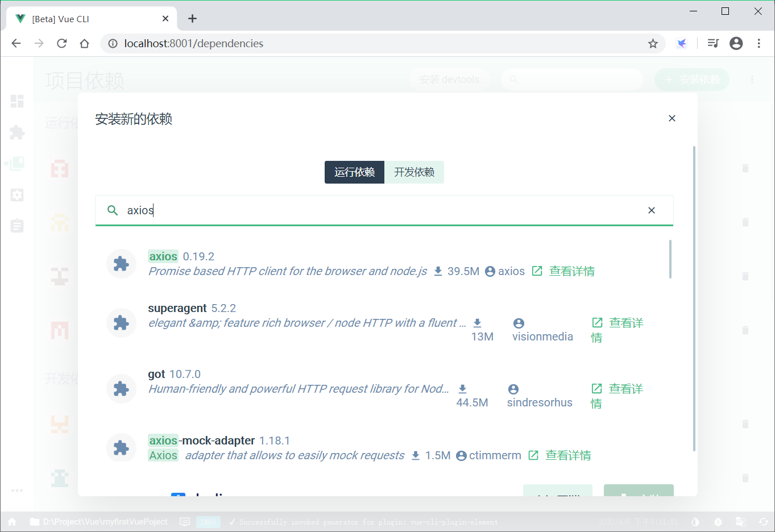Open the media control toolbar icon
The width and height of the screenshot is (775, 532).
(x=713, y=43)
